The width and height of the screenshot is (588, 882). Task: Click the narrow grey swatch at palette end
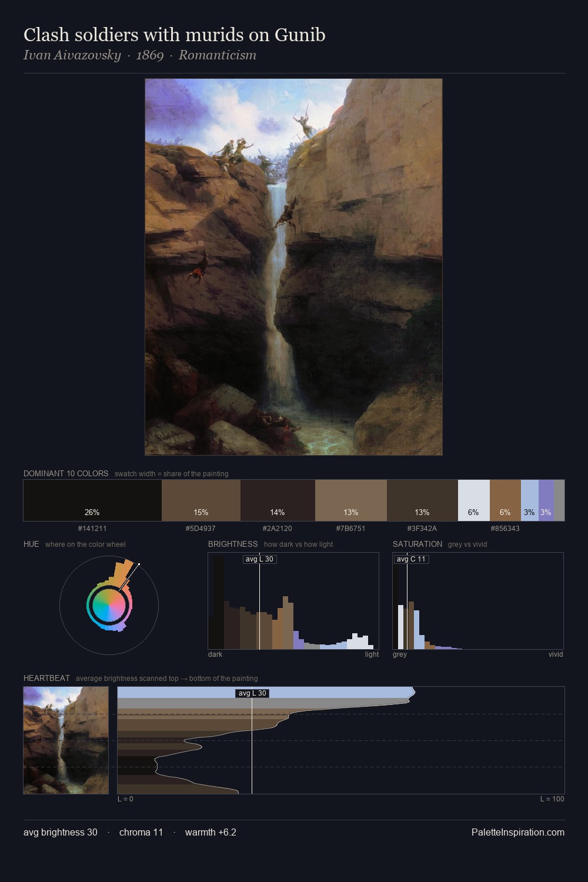pos(559,500)
